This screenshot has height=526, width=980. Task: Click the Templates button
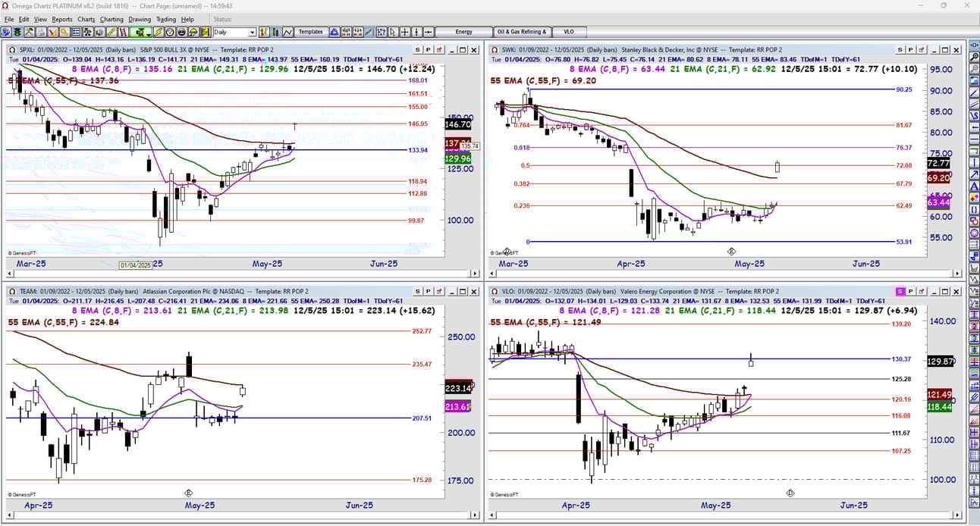tap(310, 33)
